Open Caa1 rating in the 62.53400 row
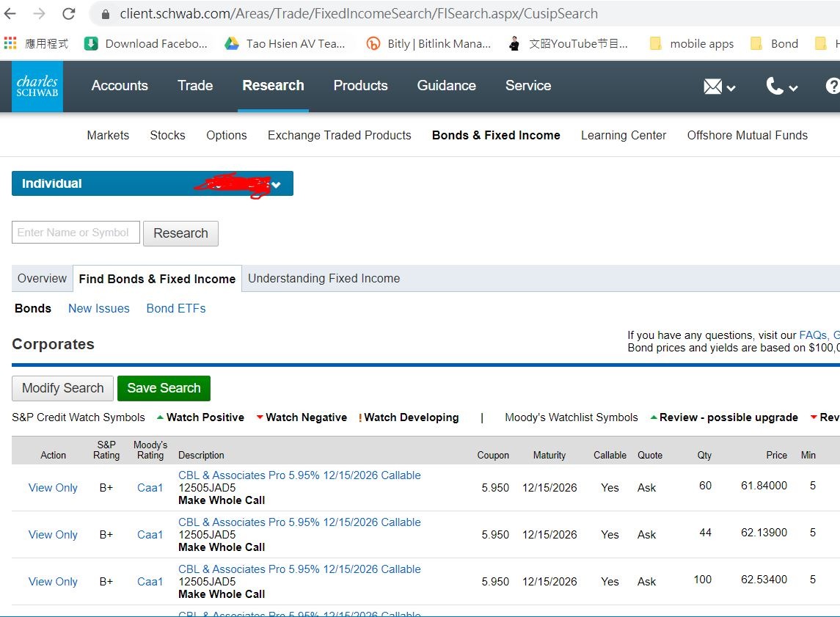This screenshot has width=840, height=617. [150, 583]
